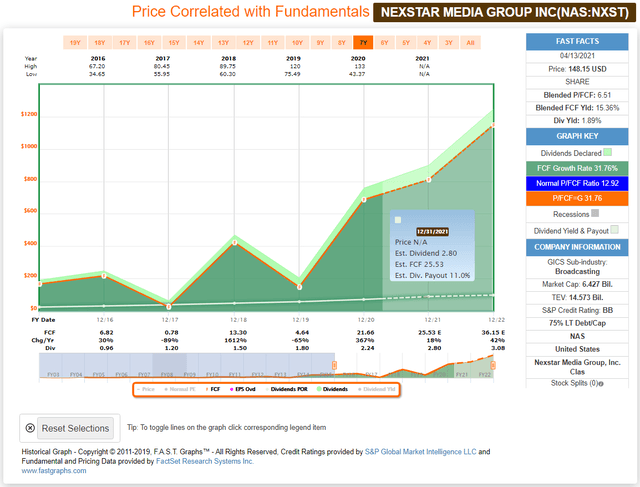Click the COMPANY INFORMATION panel header

(577, 247)
